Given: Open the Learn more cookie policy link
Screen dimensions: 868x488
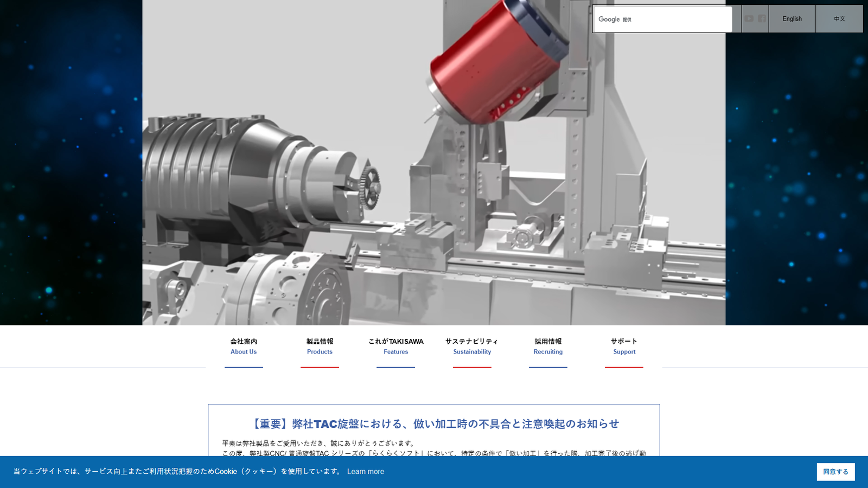Looking at the screenshot, I should [365, 471].
